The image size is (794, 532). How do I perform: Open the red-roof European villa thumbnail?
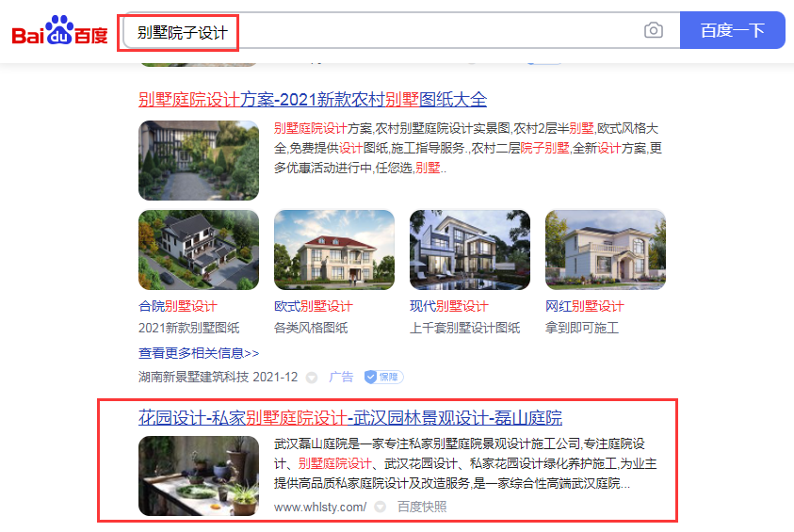(x=334, y=250)
